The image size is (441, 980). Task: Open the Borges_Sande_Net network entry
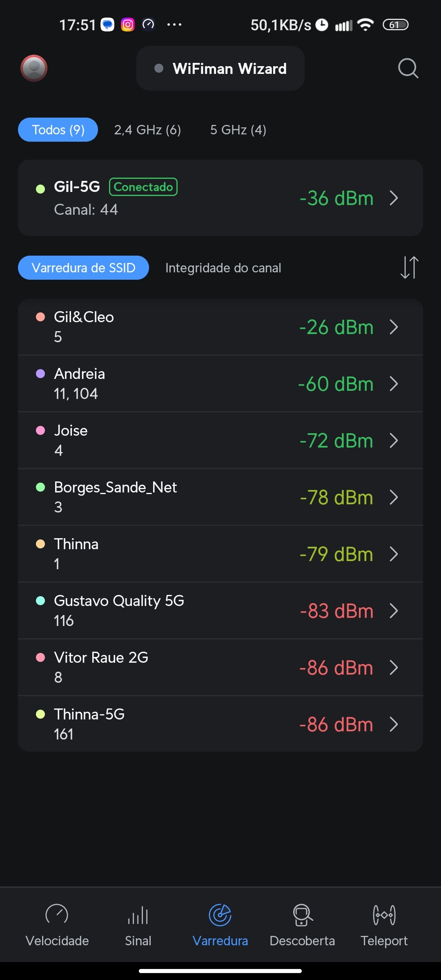click(220, 497)
